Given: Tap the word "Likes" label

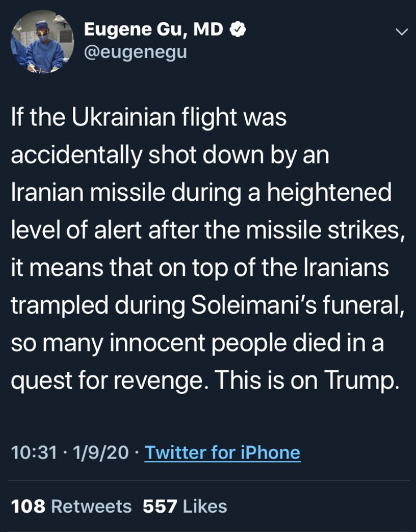Looking at the screenshot, I should click(x=205, y=506).
